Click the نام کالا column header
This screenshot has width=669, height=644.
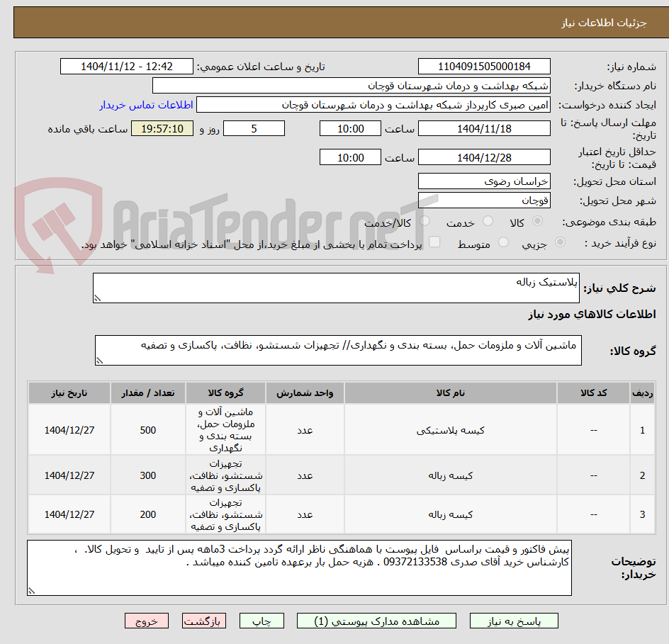click(x=451, y=392)
